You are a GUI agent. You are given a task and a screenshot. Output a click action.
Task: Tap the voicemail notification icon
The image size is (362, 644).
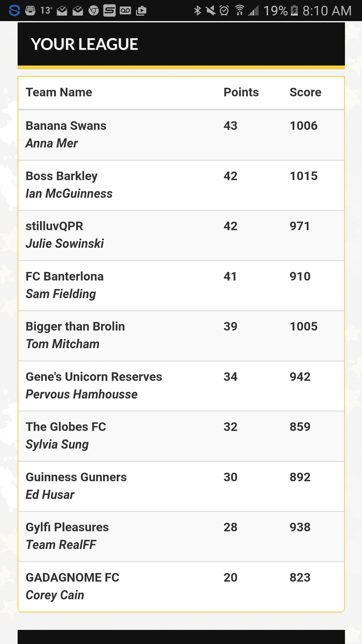[x=125, y=11]
